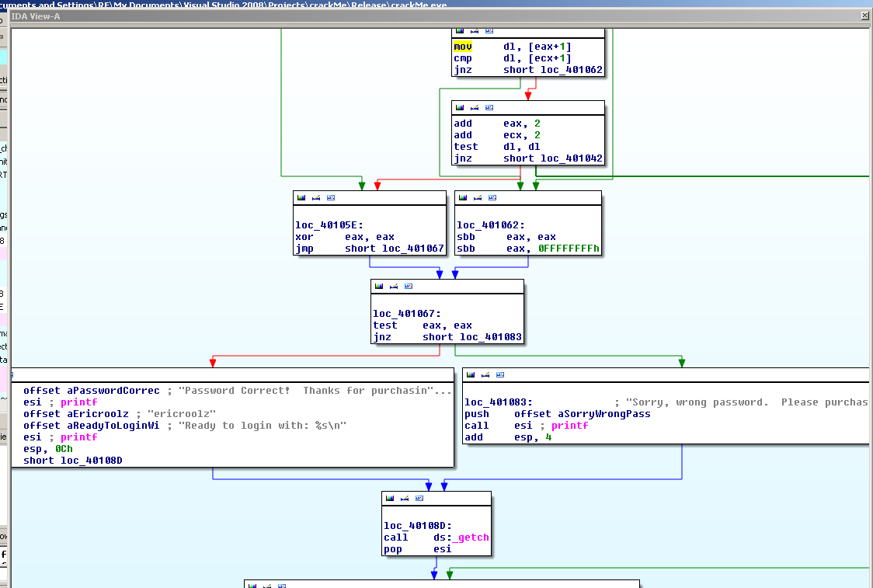This screenshot has width=873, height=588.
Task: Close the IDA View-A panel
Action: coord(864,16)
